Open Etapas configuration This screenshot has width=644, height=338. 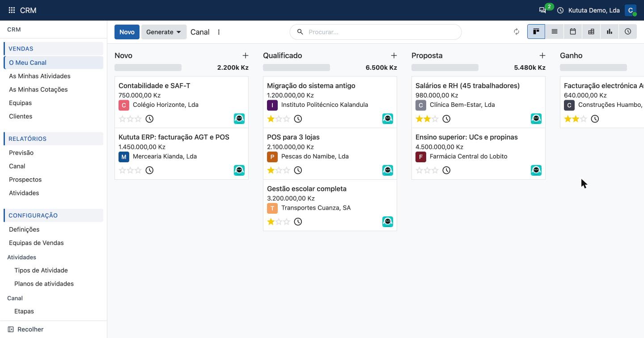tap(54, 311)
